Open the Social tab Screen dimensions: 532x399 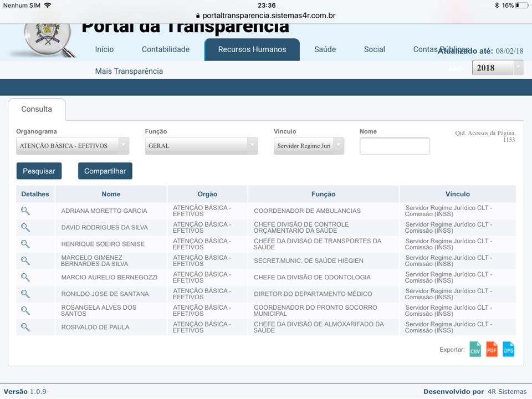375,49
